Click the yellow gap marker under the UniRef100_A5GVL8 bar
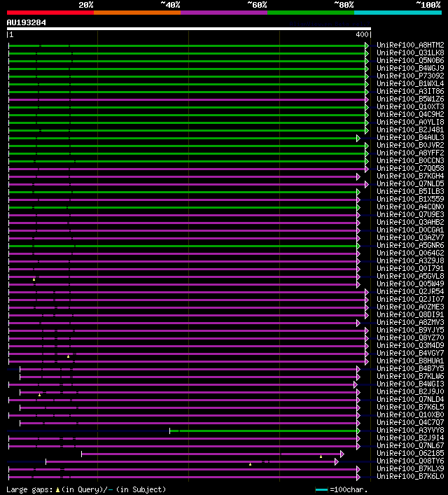This screenshot has width=448, height=495. coord(34,279)
